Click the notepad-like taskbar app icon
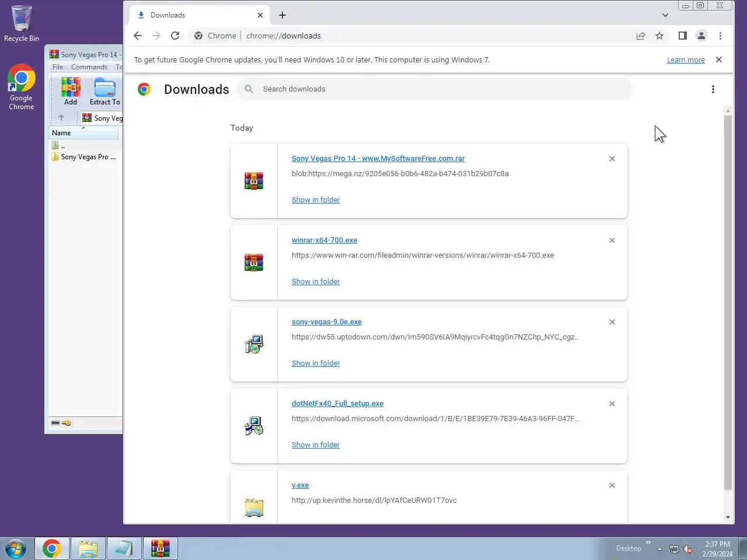 pyautogui.click(x=124, y=549)
